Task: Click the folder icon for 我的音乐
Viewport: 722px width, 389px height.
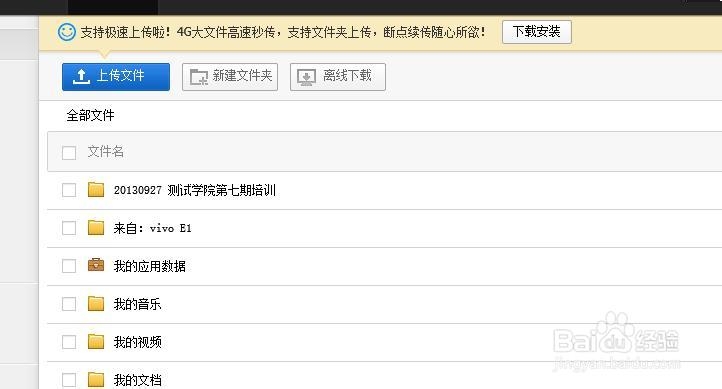Action: pos(96,303)
